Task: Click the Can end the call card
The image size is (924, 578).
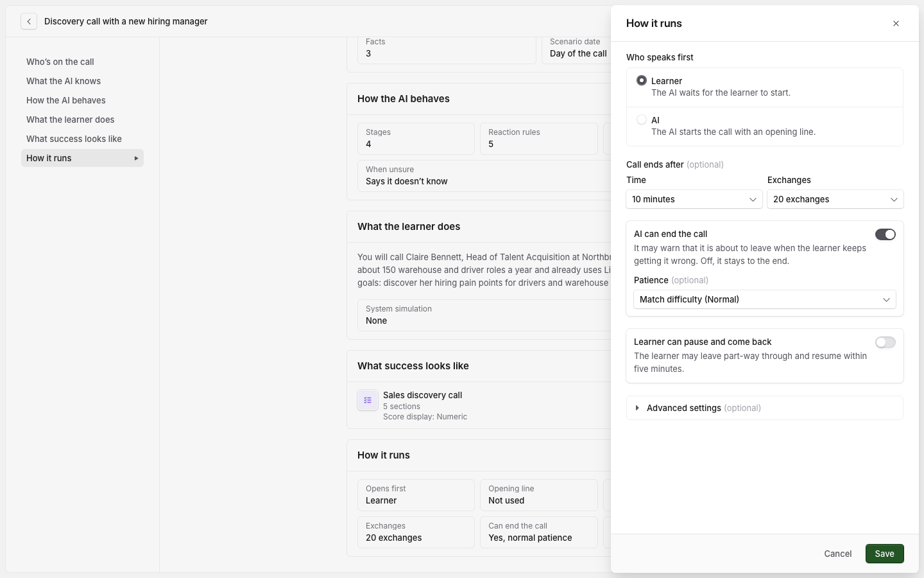Action: (x=539, y=532)
